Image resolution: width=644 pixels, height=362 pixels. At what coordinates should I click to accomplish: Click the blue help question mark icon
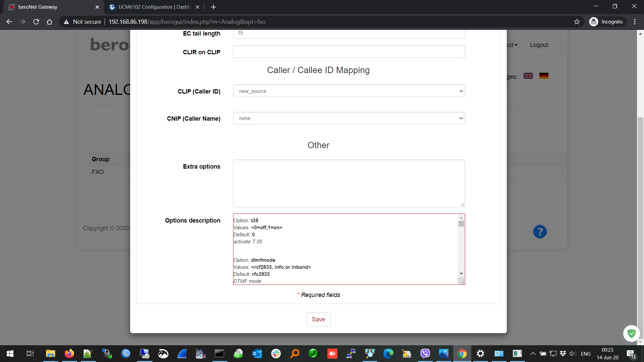(540, 232)
